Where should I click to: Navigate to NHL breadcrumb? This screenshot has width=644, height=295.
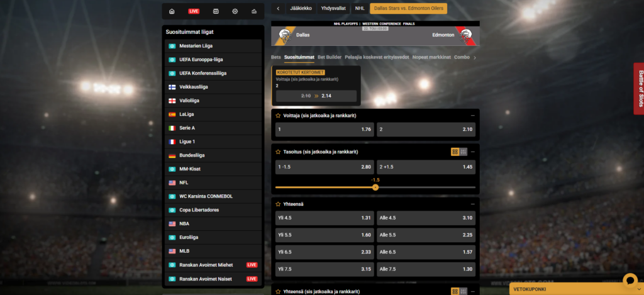click(360, 8)
